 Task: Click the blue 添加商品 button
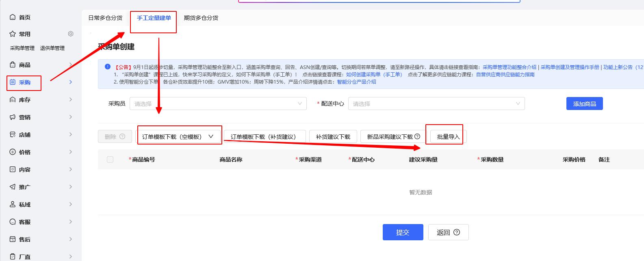584,104
